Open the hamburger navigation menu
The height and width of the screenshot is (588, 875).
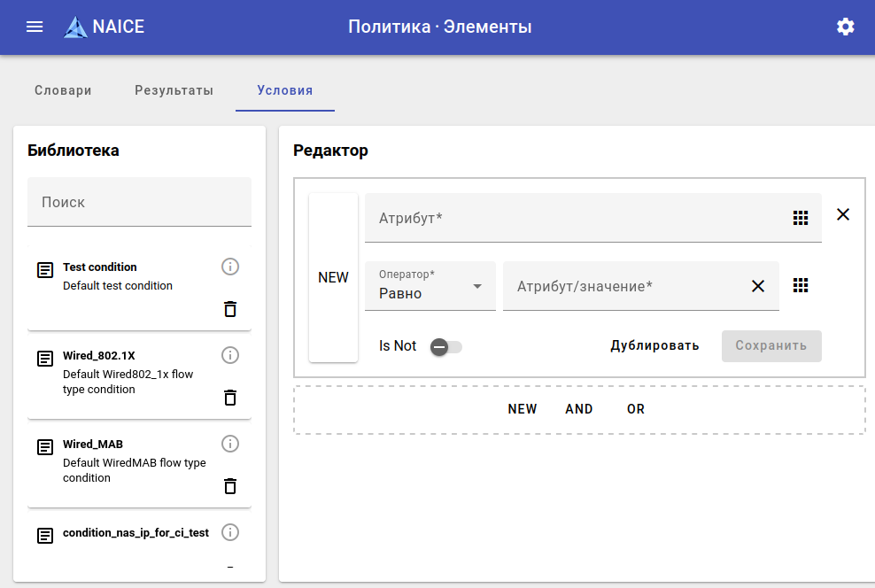pyautogui.click(x=35, y=27)
